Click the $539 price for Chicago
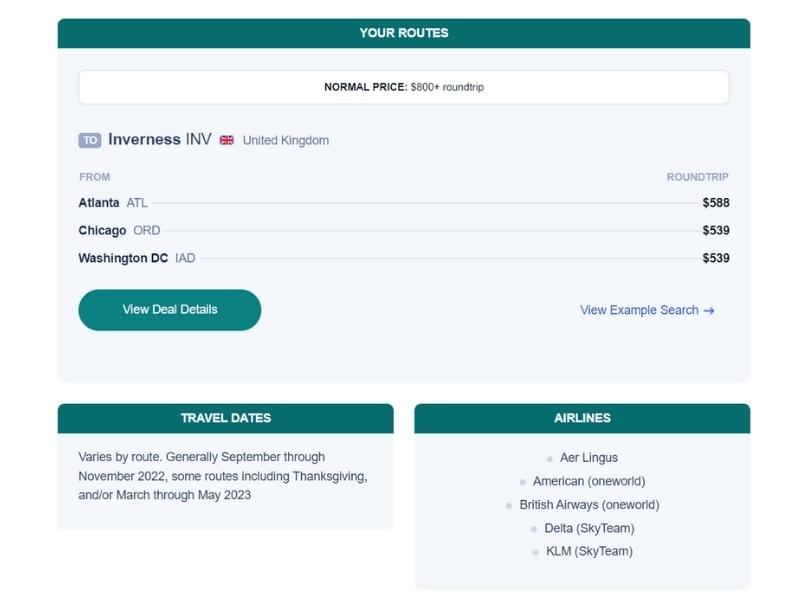The image size is (800, 600). point(716,231)
